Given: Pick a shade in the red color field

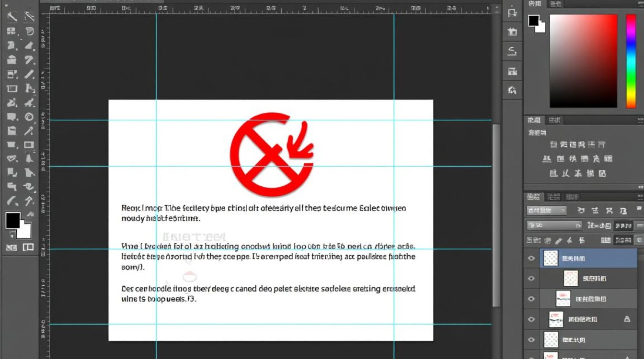Looking at the screenshot, I should pyautogui.click(x=583, y=61).
